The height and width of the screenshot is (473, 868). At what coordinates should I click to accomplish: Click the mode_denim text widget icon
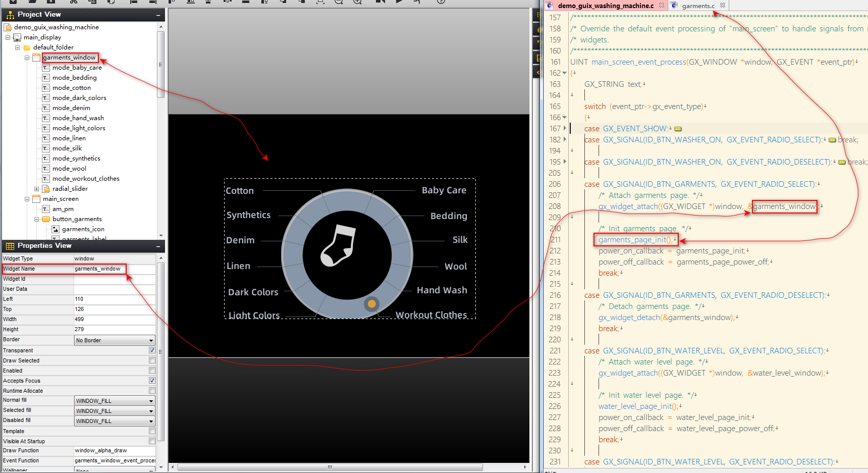tap(46, 108)
